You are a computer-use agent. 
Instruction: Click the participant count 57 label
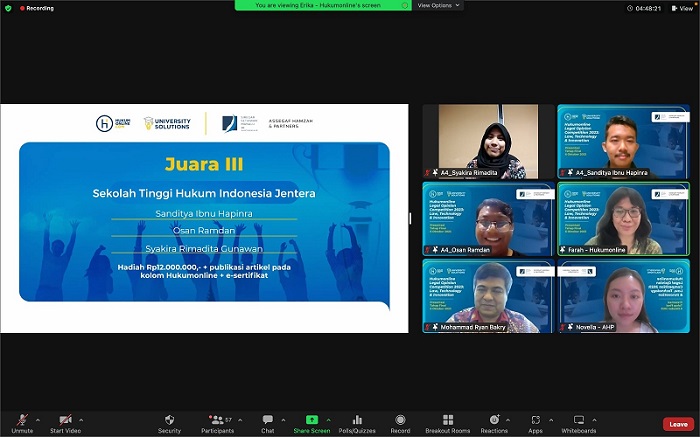point(229,420)
